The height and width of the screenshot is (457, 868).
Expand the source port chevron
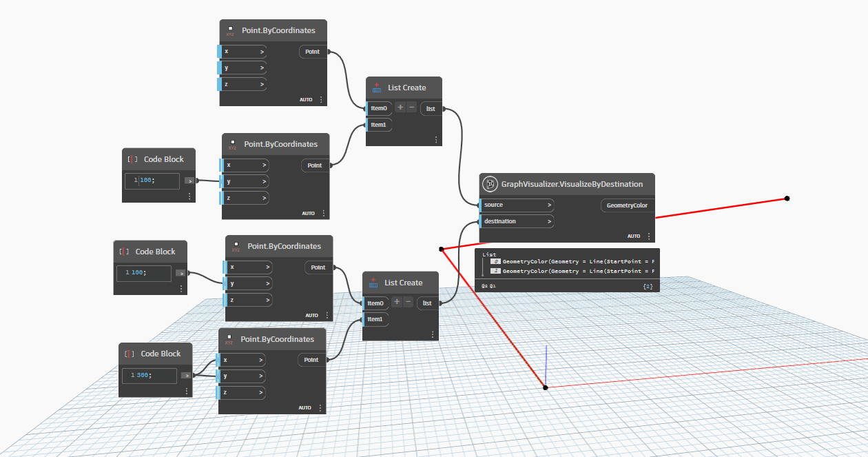tap(549, 205)
